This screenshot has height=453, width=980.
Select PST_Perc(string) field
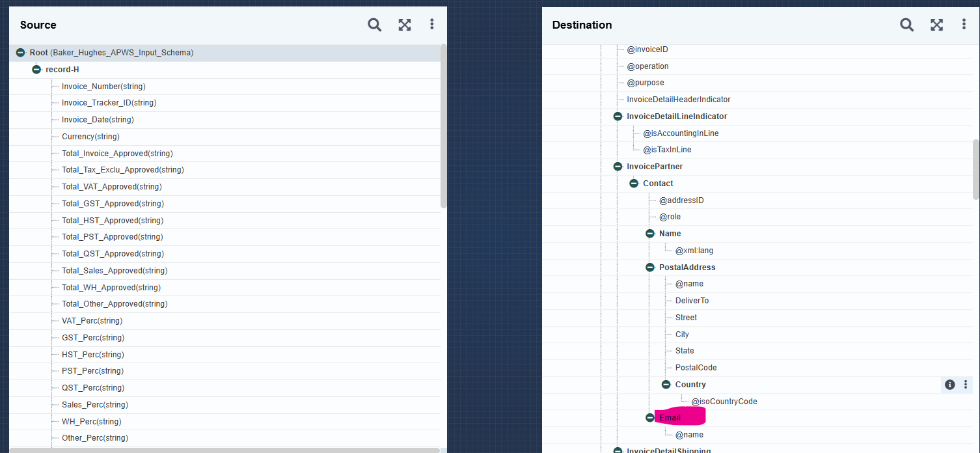click(92, 371)
